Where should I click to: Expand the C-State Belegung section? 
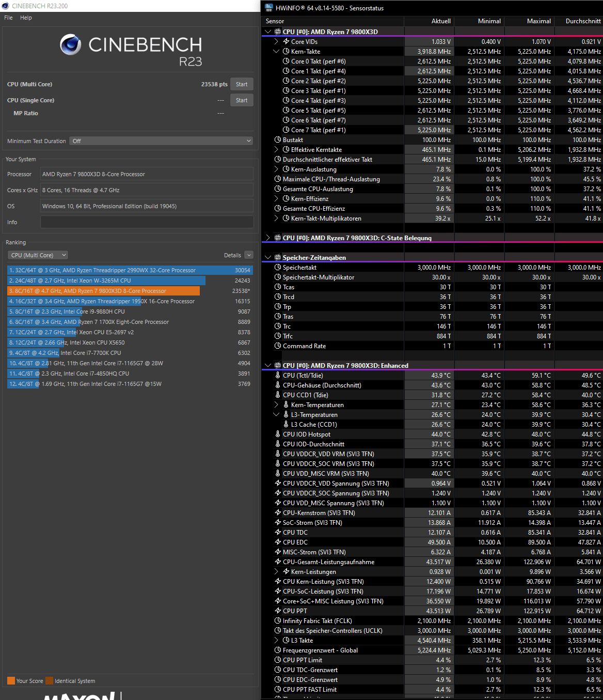point(268,238)
